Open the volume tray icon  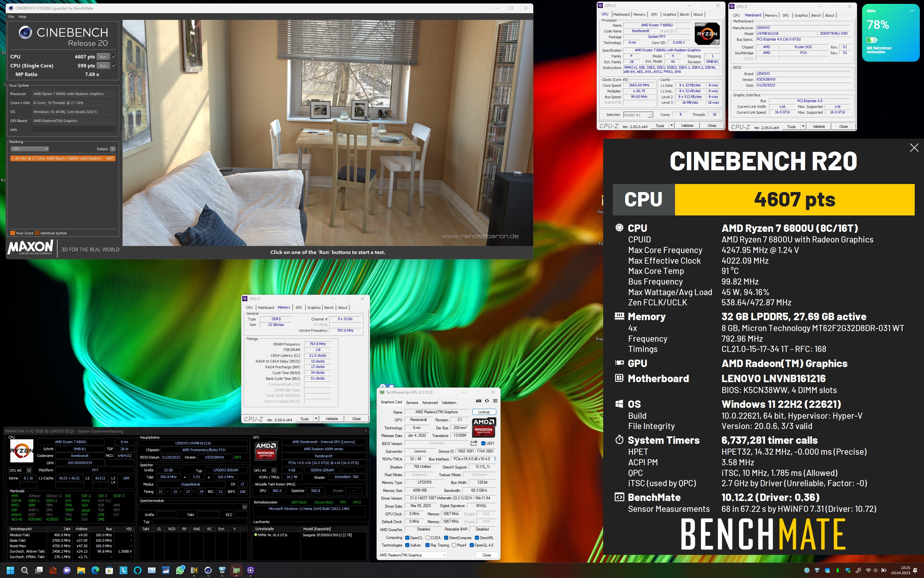pos(876,570)
